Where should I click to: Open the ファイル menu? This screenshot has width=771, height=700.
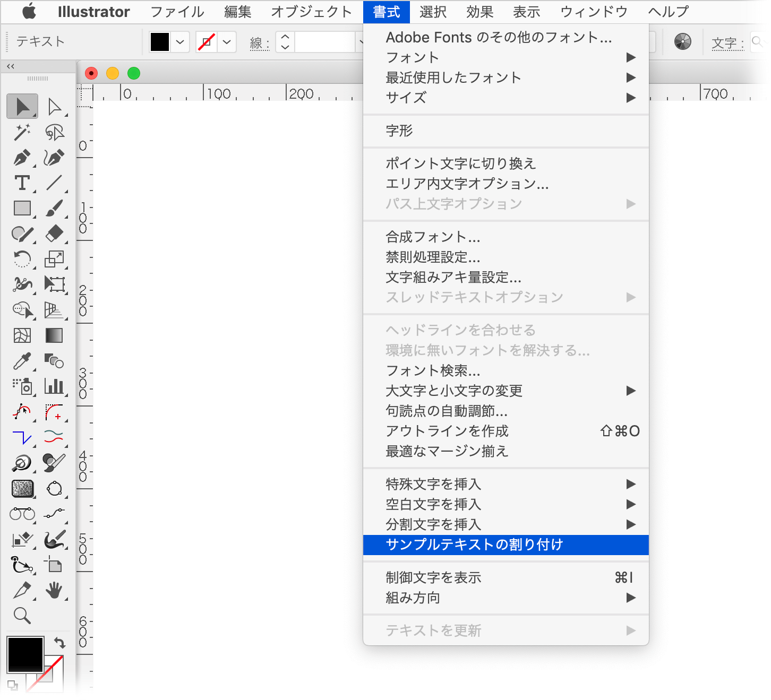coord(177,12)
